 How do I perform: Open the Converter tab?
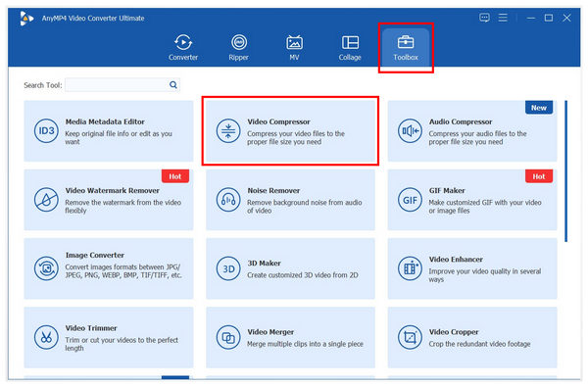tap(183, 47)
